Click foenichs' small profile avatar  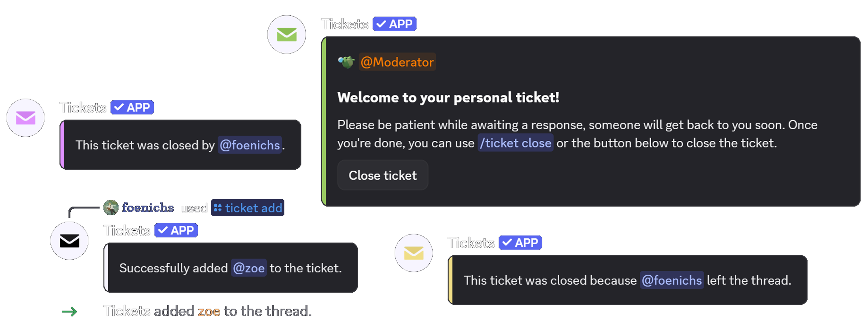click(x=110, y=207)
